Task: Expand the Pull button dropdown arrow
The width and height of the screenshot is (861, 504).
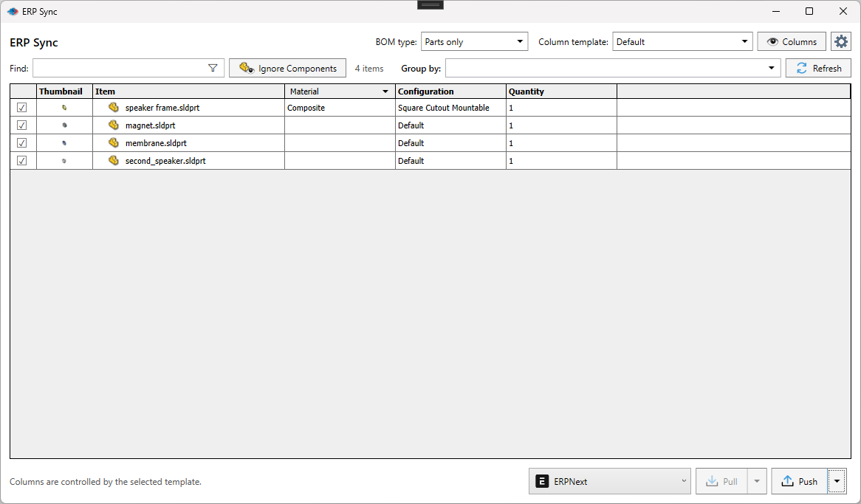Action: pyautogui.click(x=757, y=481)
